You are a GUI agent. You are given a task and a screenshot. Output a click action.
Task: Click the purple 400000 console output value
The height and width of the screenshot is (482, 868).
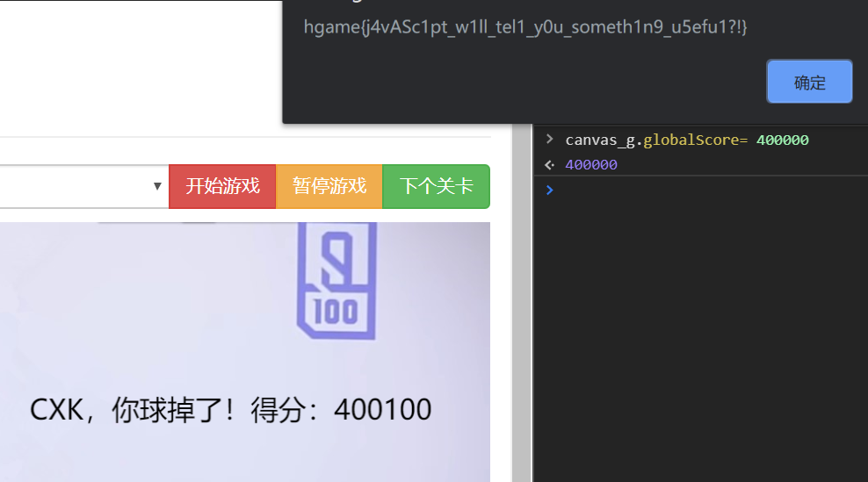591,165
